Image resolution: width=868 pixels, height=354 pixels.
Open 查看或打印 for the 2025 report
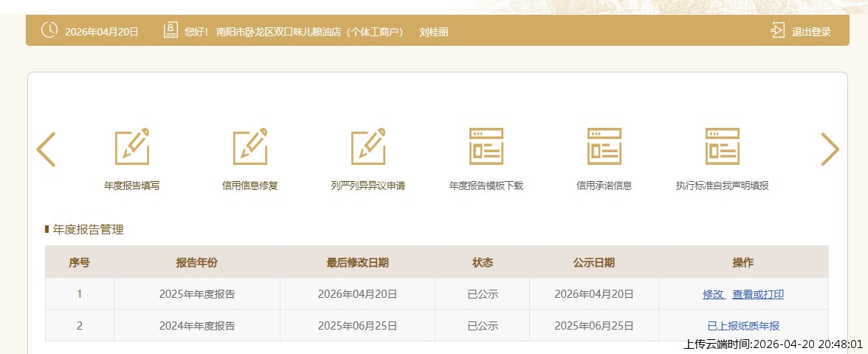pos(758,294)
